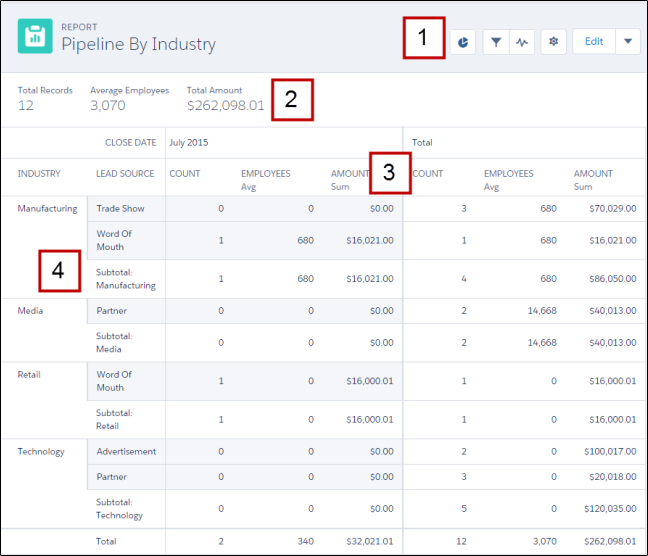Open report settings gear icon

click(554, 42)
